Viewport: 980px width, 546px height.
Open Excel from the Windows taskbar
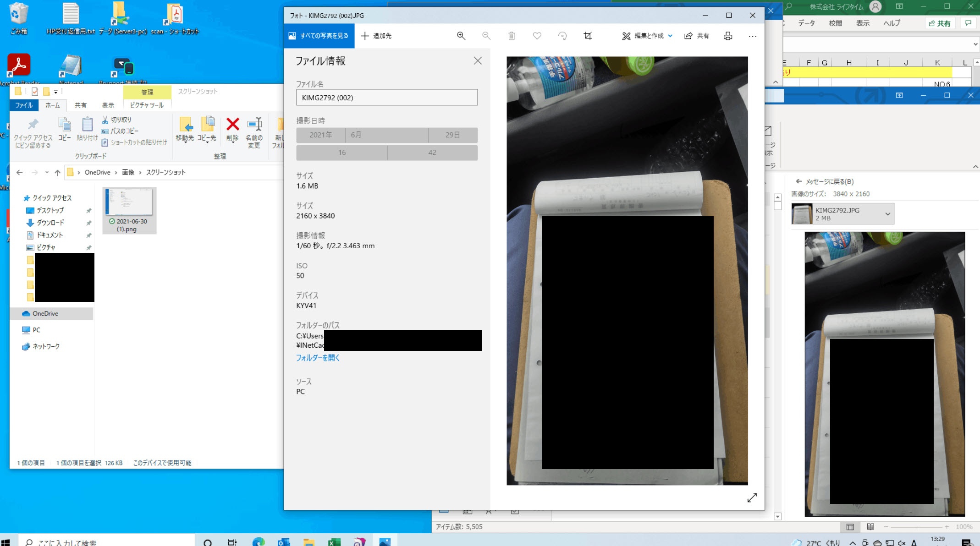(334, 542)
